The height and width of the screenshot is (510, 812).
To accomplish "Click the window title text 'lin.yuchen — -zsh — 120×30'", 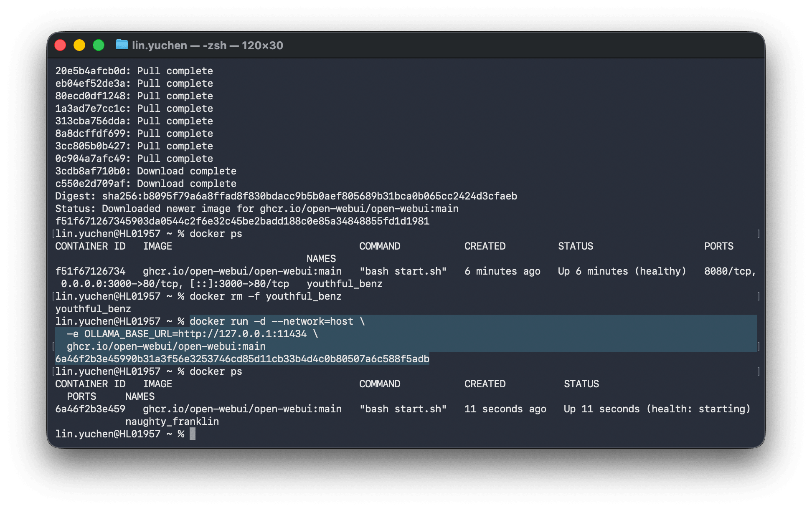I will click(207, 45).
